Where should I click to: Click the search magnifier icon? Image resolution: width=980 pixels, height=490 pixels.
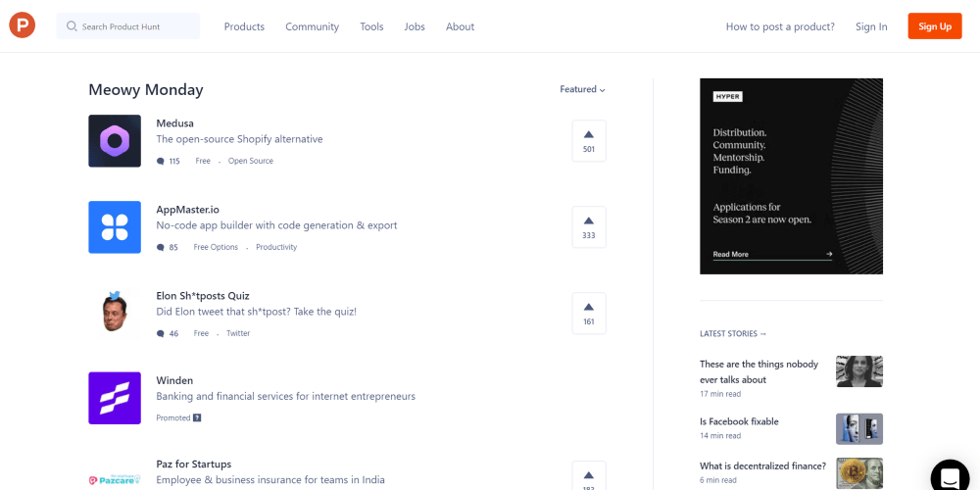pos(72,26)
